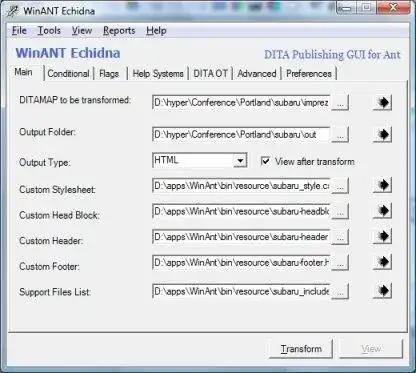Image resolution: width=416 pixels, height=373 pixels.
Task: Open the Reports menu
Action: coord(119,31)
